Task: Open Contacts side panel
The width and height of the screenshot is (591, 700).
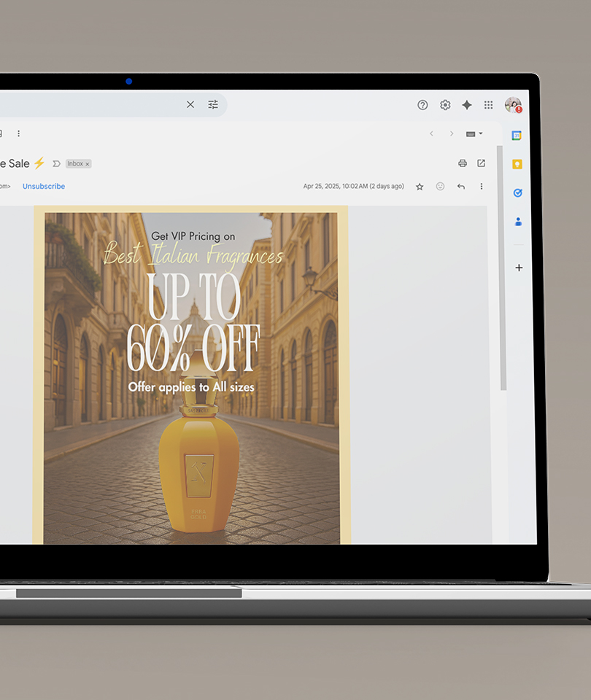Action: 518,222
